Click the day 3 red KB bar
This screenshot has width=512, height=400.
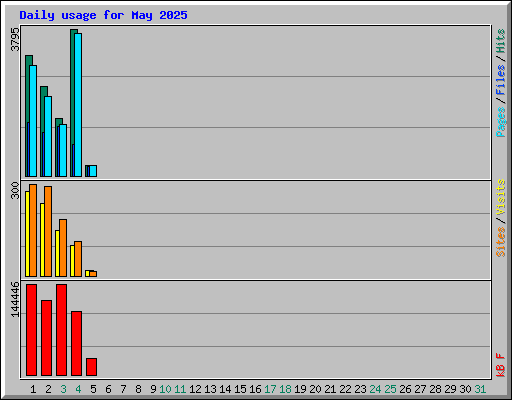61,330
